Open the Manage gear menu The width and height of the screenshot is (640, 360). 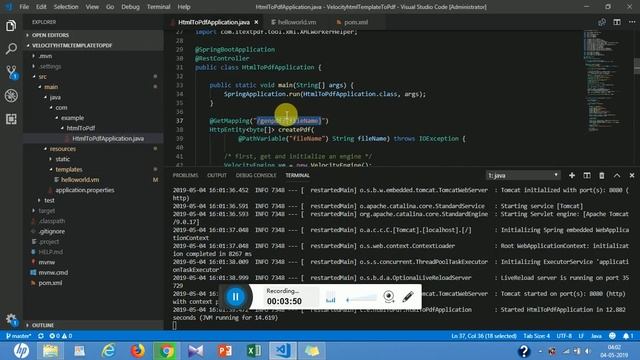[11, 319]
